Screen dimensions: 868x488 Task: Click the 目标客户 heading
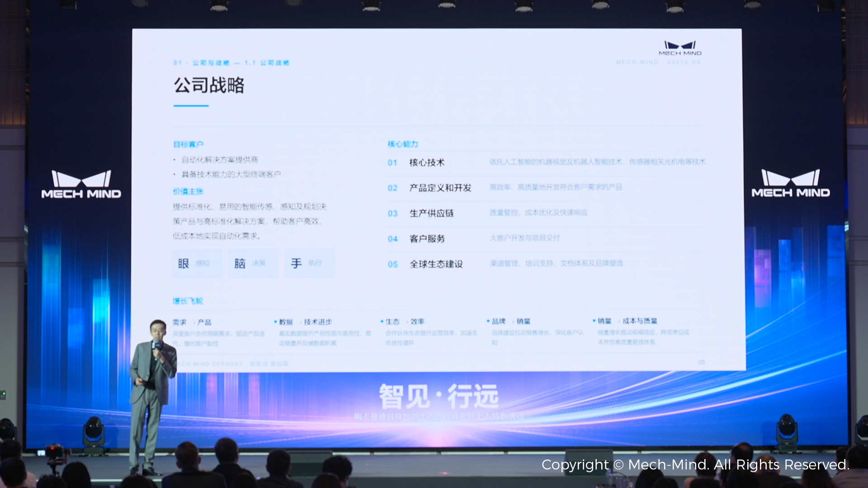pyautogui.click(x=188, y=144)
